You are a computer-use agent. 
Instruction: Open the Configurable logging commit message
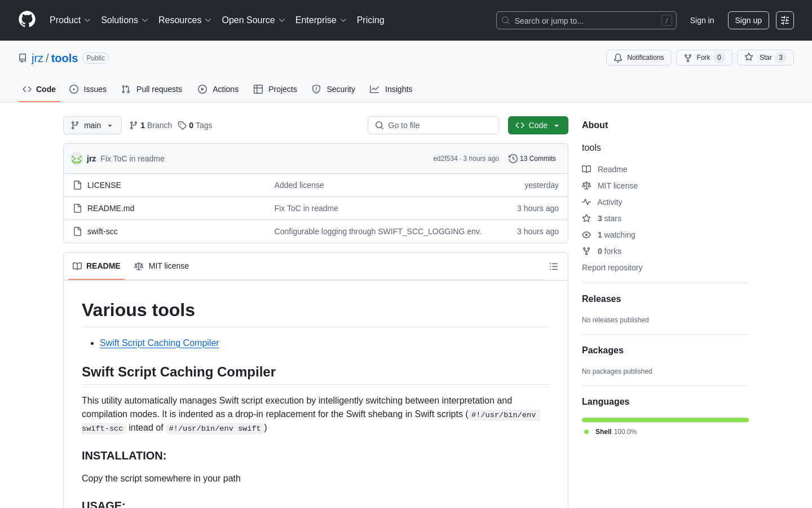(x=378, y=231)
